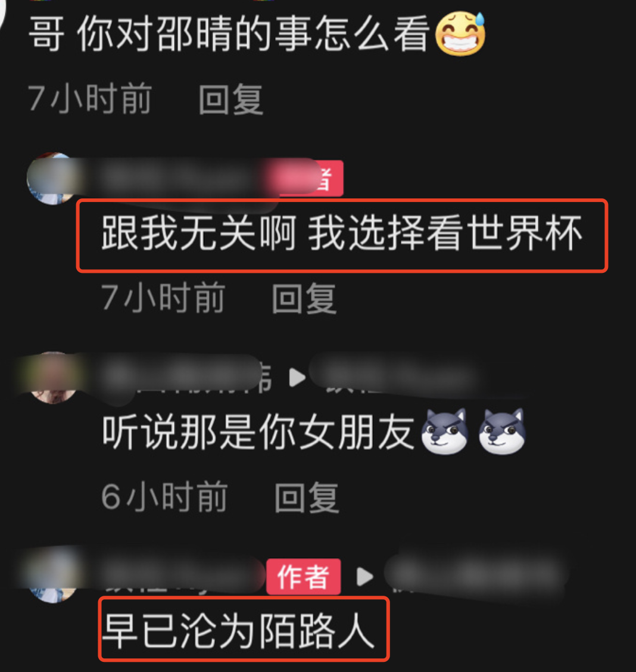Open replied-to username right of 作者 arrow

(x=476, y=575)
